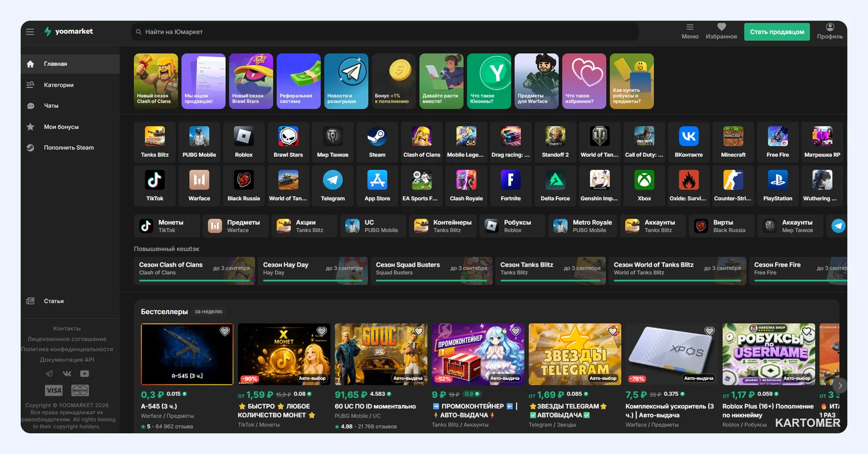Image resolution: width=868 pixels, height=454 pixels.
Task: Open the Избранное heart in header
Action: pyautogui.click(x=721, y=32)
